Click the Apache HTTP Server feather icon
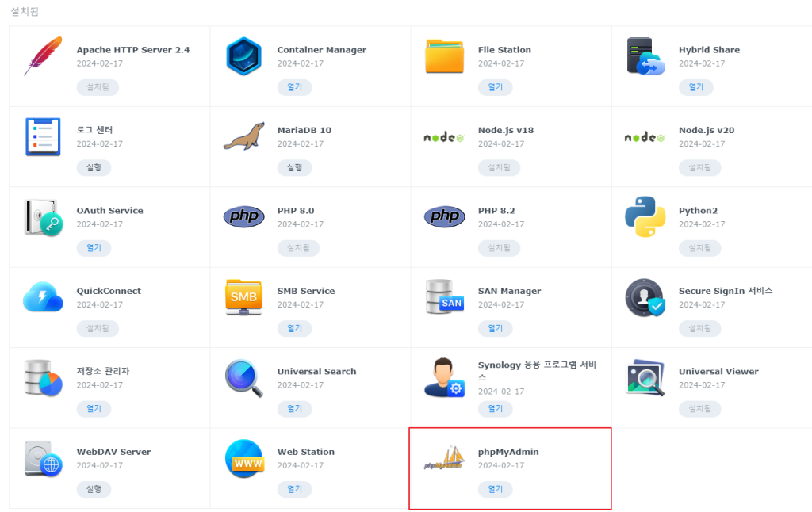This screenshot has width=812, height=512. (43, 56)
